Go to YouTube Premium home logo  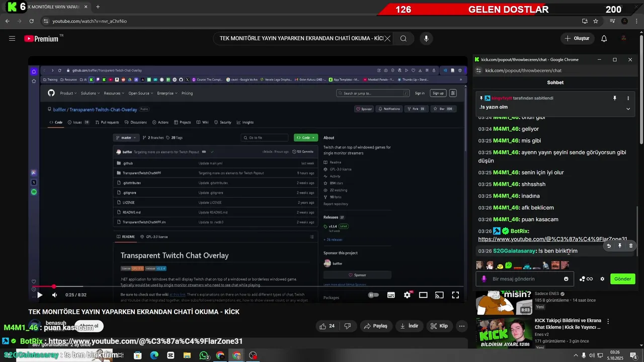43,39
